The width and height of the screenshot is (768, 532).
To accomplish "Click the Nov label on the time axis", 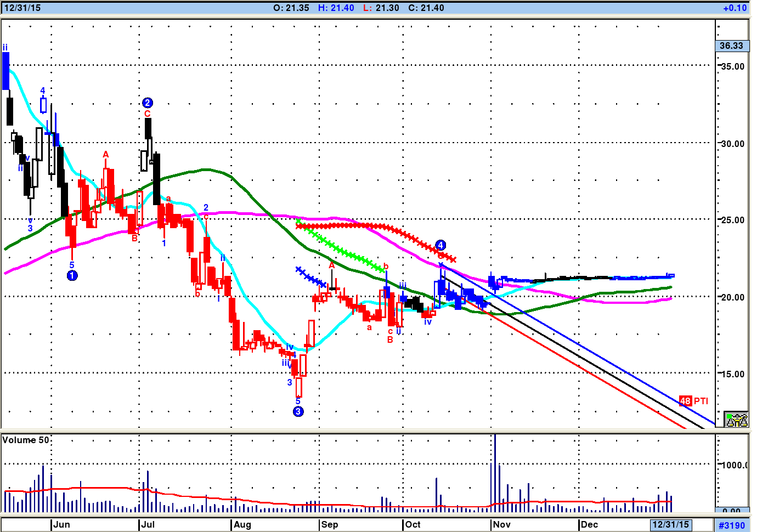I will click(x=501, y=524).
